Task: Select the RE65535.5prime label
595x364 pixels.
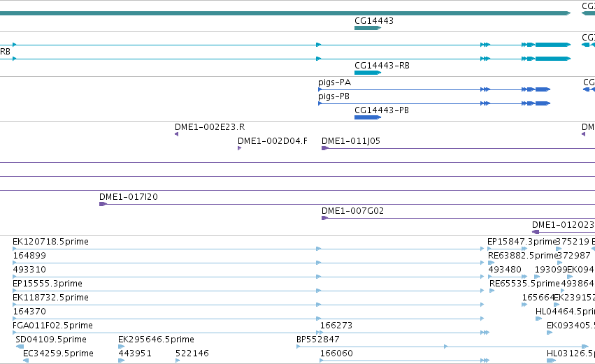Action: (x=524, y=284)
